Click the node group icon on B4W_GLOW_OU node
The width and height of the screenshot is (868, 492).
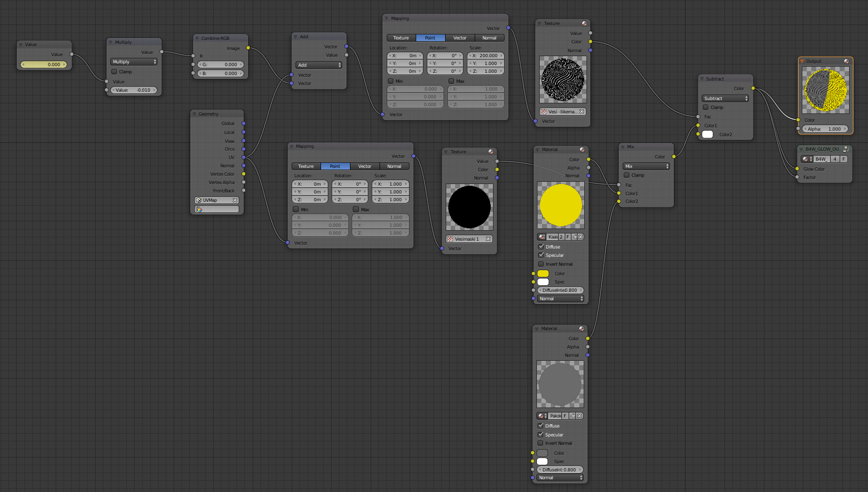click(845, 149)
